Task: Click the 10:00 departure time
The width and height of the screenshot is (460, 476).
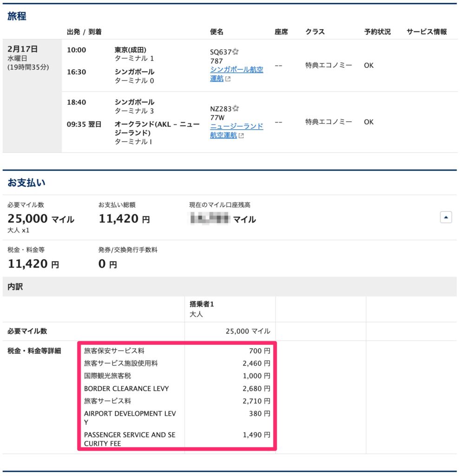Action: tap(77, 50)
